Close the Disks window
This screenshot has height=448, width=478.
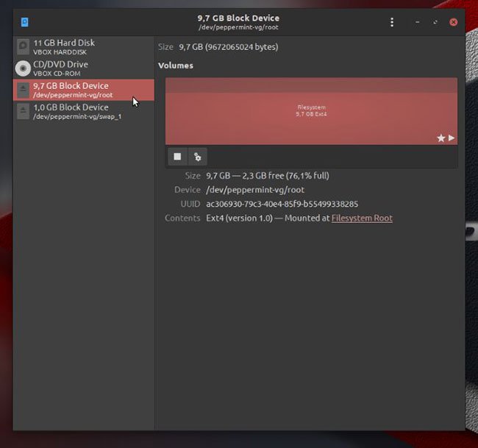[x=453, y=22]
